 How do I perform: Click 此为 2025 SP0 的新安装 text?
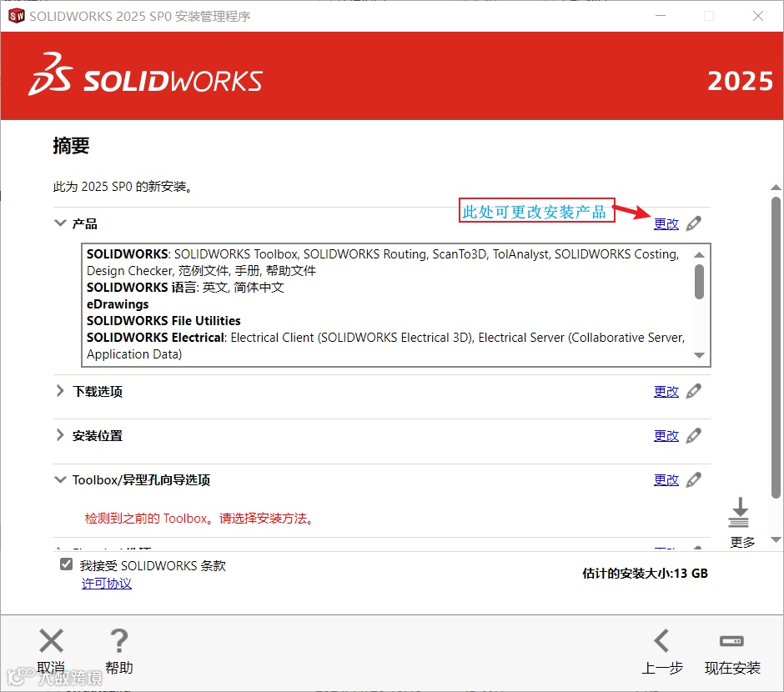tap(123, 187)
